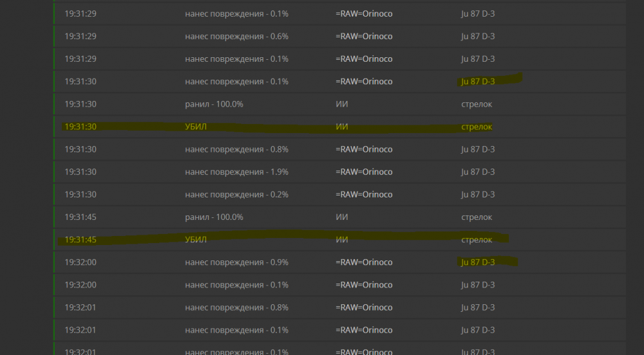Image resolution: width=644 pixels, height=355 pixels.
Task: Click 19:31:45 timestamp of ранил row
Action: [x=80, y=217]
